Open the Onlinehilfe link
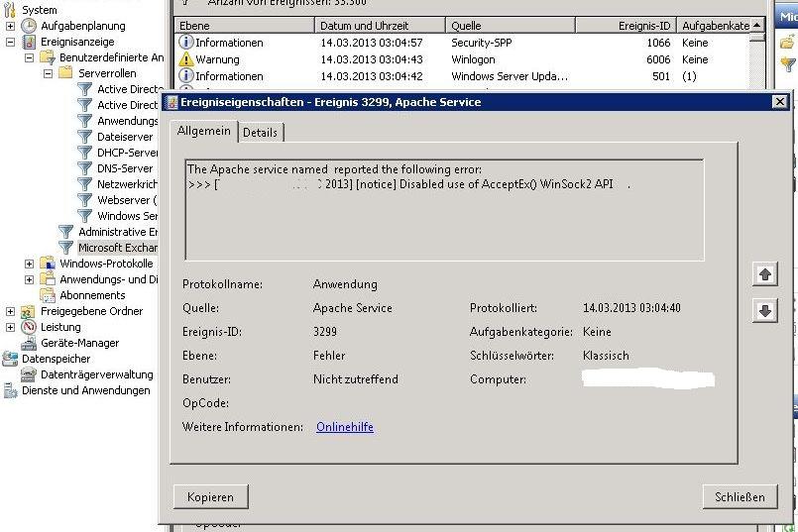Screen dimensions: 798x532 point(345,427)
